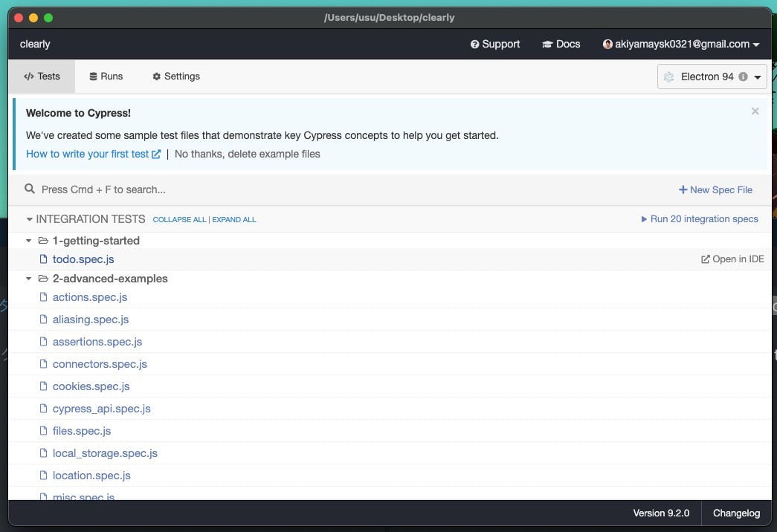Click the user avatar icon
The image size is (777, 532).
click(607, 44)
